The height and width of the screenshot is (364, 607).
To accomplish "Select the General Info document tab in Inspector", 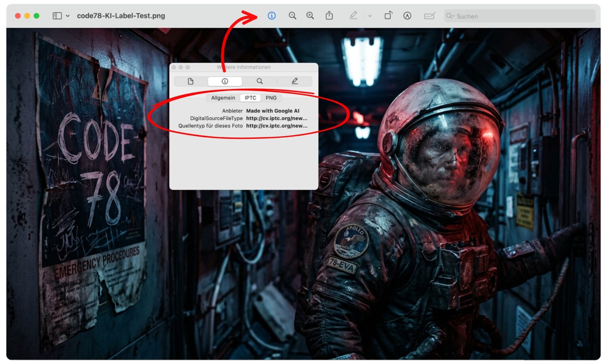I will point(191,81).
